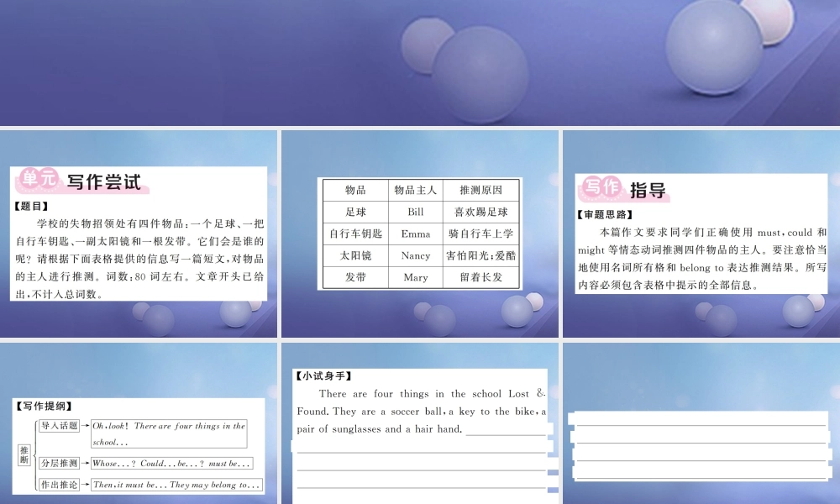This screenshot has width=840, height=504.
Task: Click the 【题目】 heading
Action: pyautogui.click(x=31, y=206)
